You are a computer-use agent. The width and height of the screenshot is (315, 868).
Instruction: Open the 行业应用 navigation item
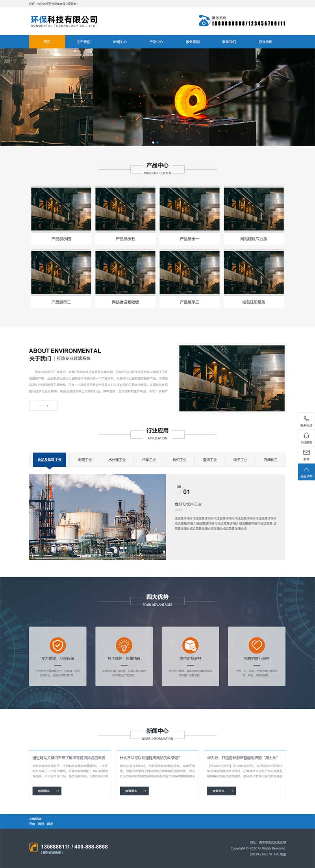(265, 42)
